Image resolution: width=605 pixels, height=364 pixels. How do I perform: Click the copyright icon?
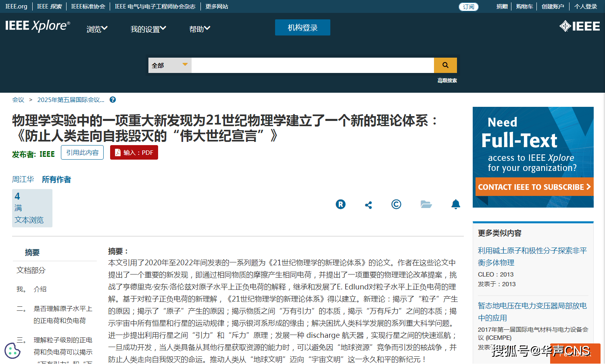396,204
